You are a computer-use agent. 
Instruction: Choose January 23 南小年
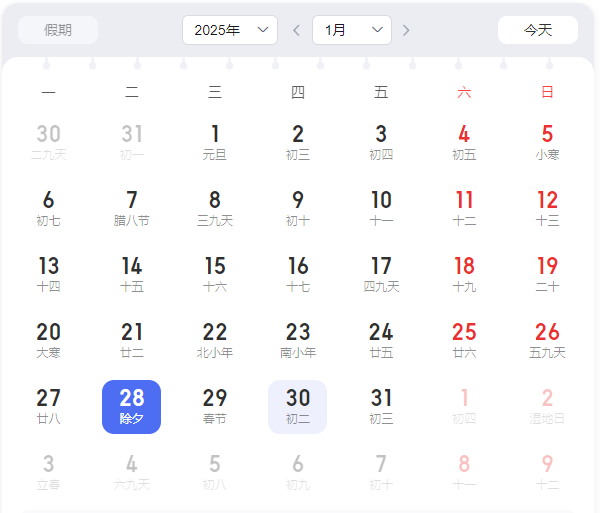[298, 341]
